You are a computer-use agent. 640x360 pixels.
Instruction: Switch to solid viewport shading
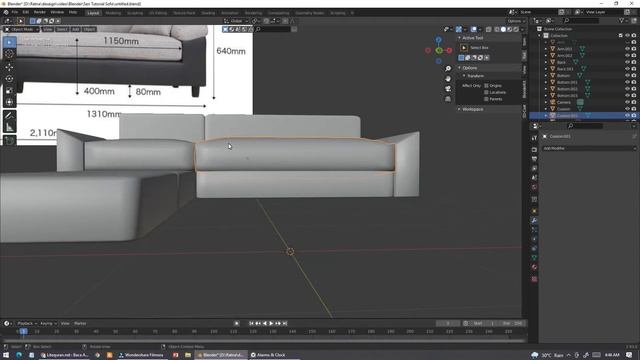click(503, 29)
